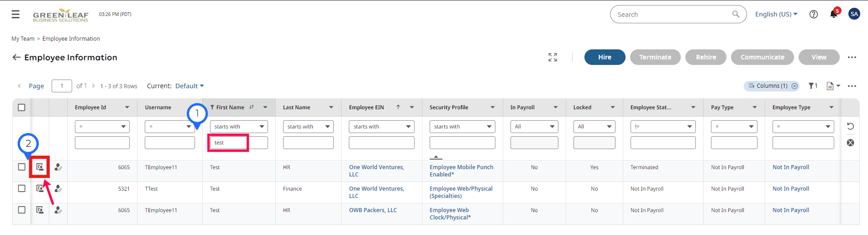
Task: Open the English (US) language dropdown
Action: tap(776, 14)
